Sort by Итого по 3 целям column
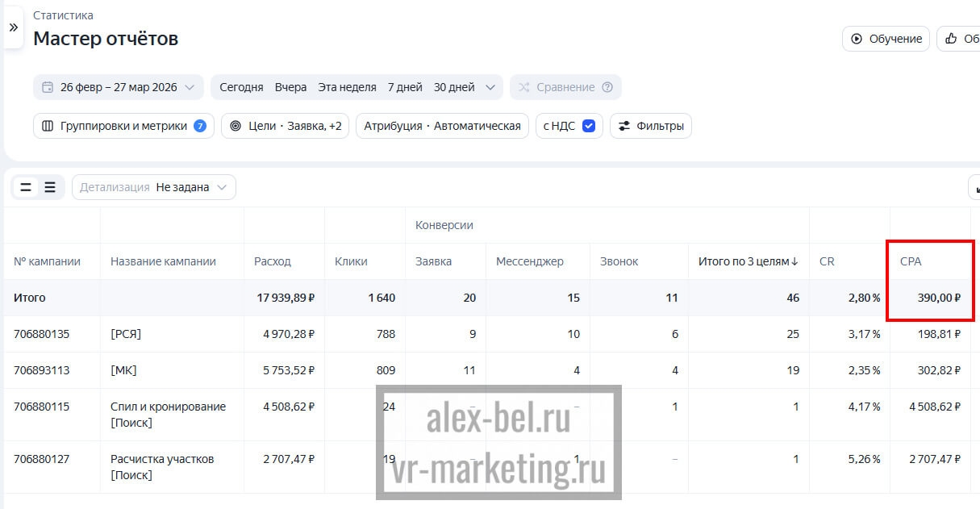 tap(748, 261)
